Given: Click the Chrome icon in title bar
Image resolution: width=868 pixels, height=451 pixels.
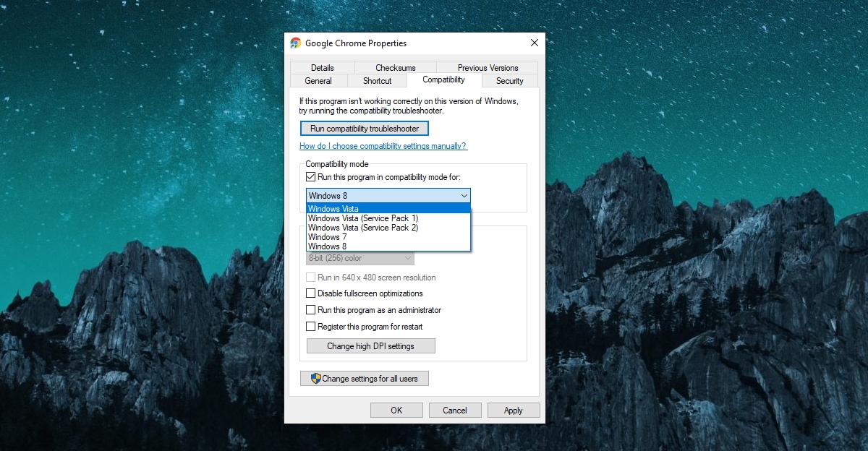Looking at the screenshot, I should point(296,43).
